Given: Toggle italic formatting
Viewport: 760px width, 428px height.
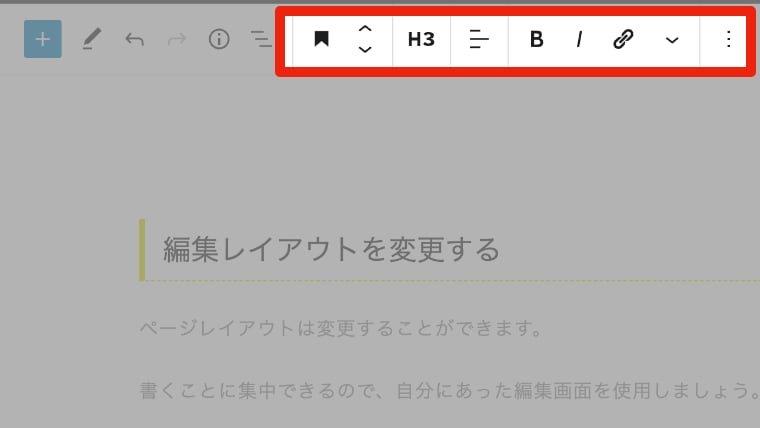Looking at the screenshot, I should click(x=579, y=39).
